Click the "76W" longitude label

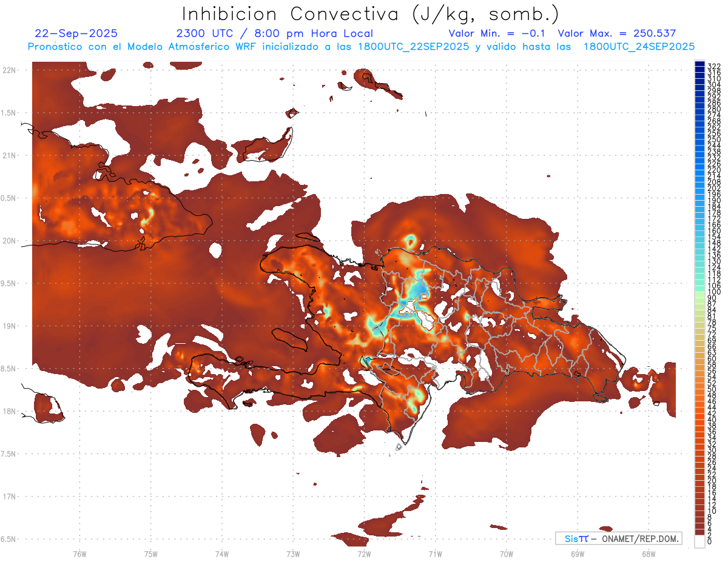tap(79, 554)
